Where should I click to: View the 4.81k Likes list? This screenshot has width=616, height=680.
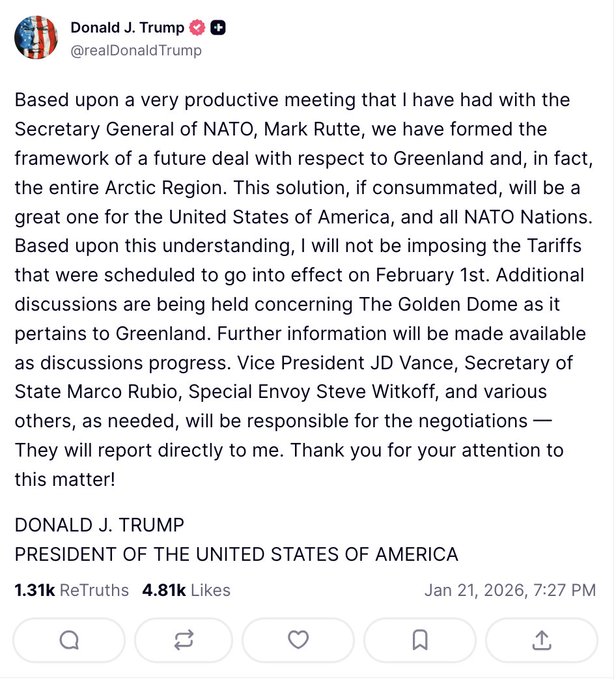[x=187, y=590]
